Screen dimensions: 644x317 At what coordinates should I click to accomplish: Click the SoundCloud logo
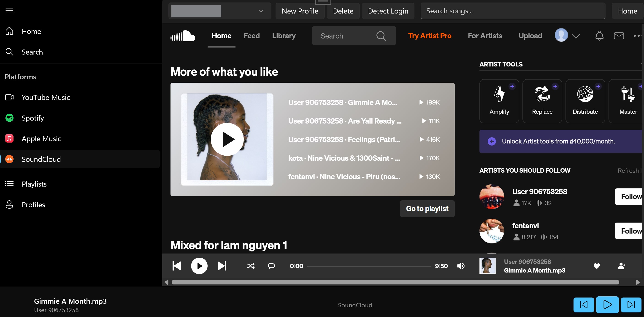[183, 36]
